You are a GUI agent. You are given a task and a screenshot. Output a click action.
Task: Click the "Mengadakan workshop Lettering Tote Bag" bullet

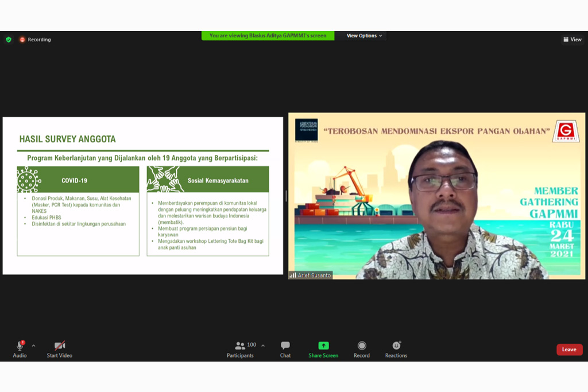210,244
